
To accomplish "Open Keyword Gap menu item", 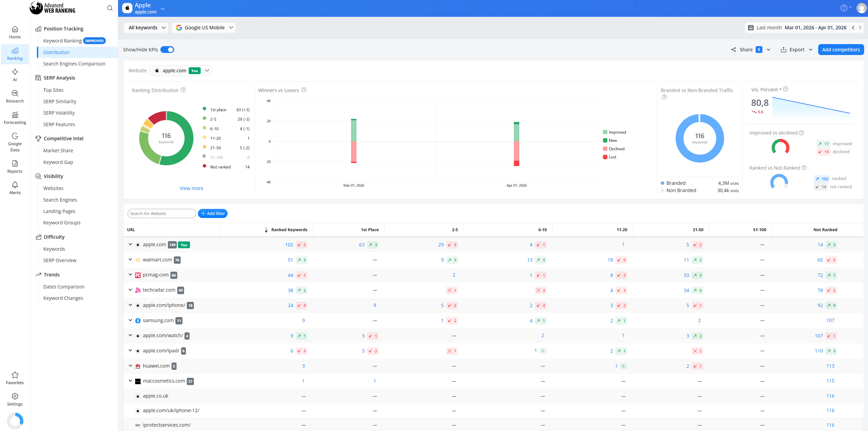I will click(x=58, y=162).
